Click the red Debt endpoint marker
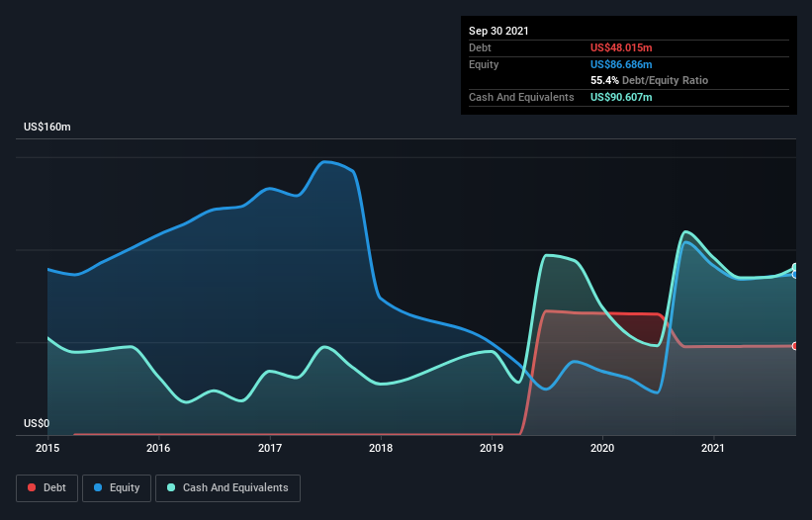 (x=795, y=346)
